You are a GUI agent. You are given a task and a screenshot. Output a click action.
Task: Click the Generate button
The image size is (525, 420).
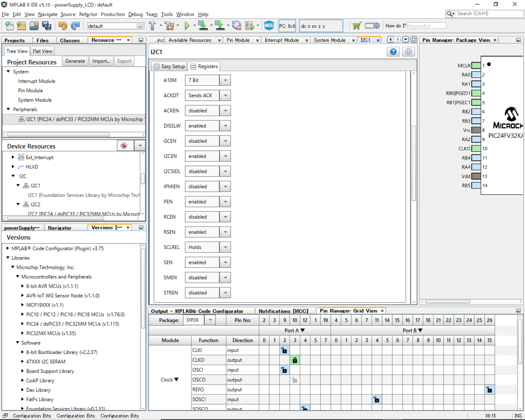75,61
